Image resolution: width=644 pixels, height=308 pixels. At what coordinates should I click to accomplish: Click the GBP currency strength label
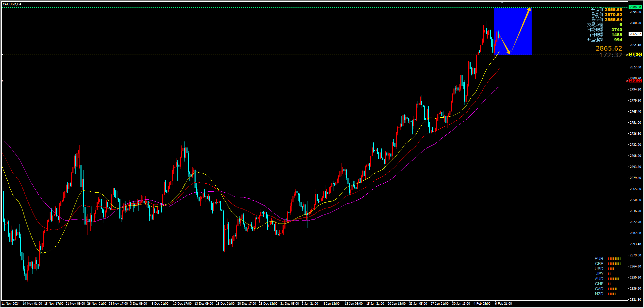[599, 264]
